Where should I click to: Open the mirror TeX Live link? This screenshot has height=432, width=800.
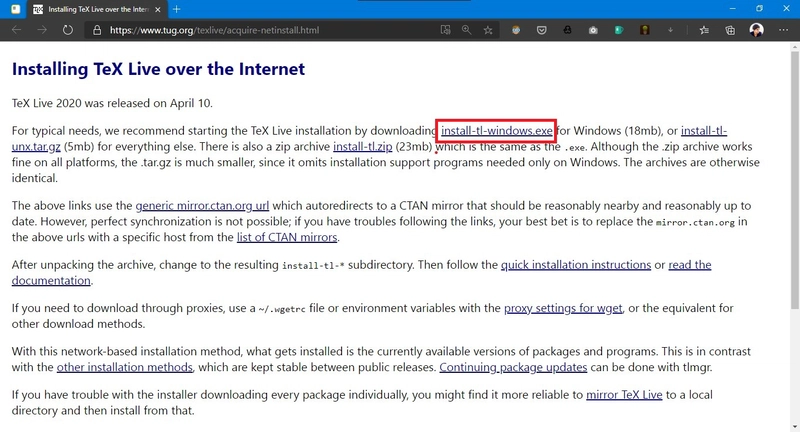tap(624, 395)
